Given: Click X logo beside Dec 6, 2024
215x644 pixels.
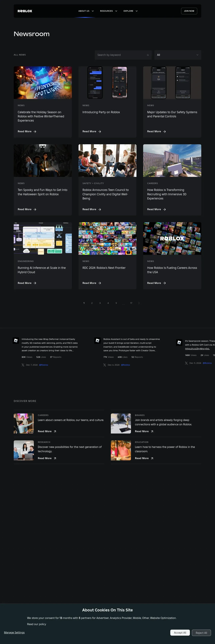Looking at the screenshot, I should 105,365.
